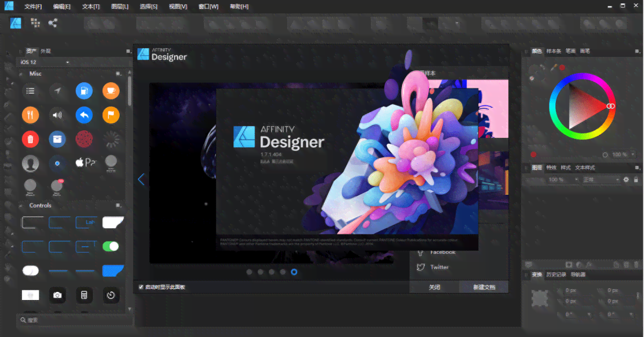Viewport: 644px width, 337px height.
Task: Select the activity spinner asset
Action: point(111,140)
